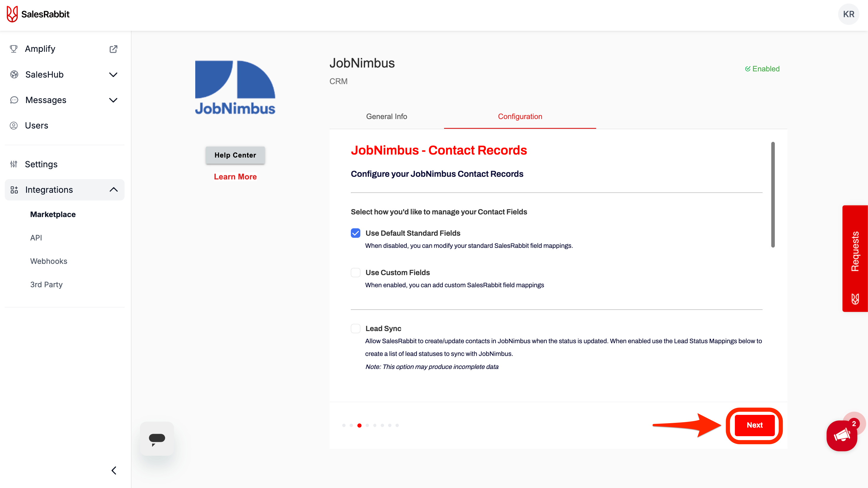Image resolution: width=868 pixels, height=488 pixels.
Task: Enable Use Custom Fields checkbox
Action: 356,272
